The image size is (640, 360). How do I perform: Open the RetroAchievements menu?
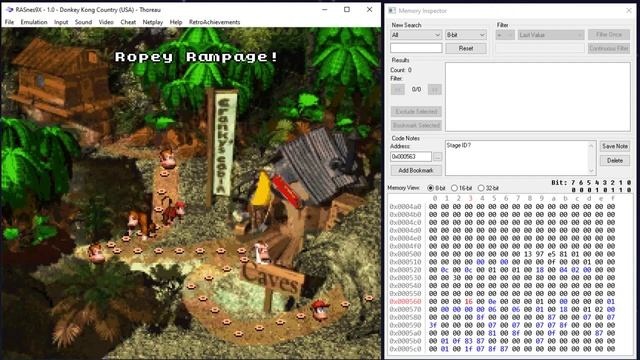click(x=214, y=22)
